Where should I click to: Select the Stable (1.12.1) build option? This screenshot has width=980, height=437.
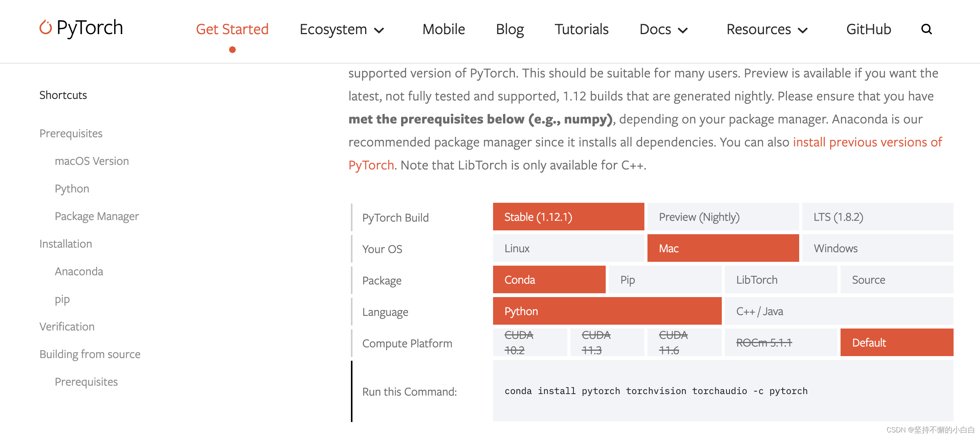pos(569,217)
